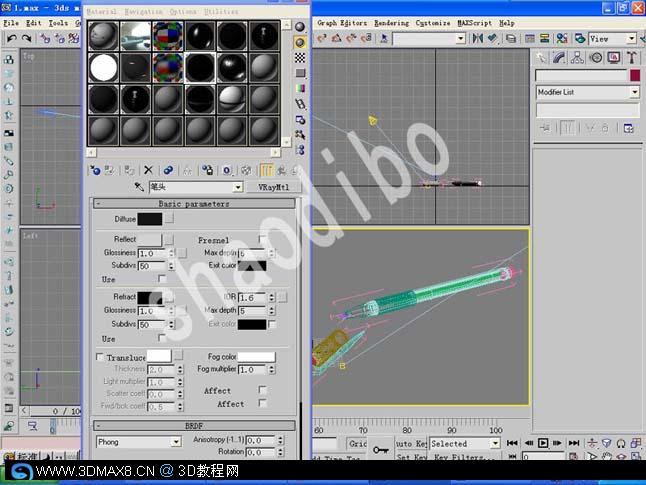Open the named selection sets dropdown
The height and width of the screenshot is (485, 646).
(x=461, y=39)
